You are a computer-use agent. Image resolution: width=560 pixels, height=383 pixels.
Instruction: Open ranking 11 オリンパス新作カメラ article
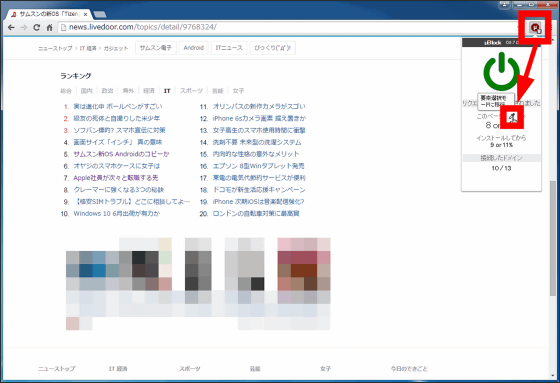(x=259, y=106)
